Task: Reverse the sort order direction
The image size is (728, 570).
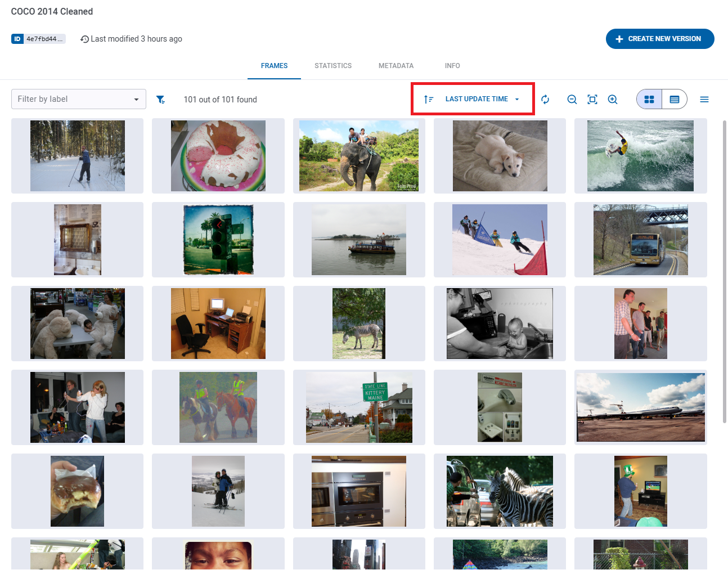Action: point(428,98)
